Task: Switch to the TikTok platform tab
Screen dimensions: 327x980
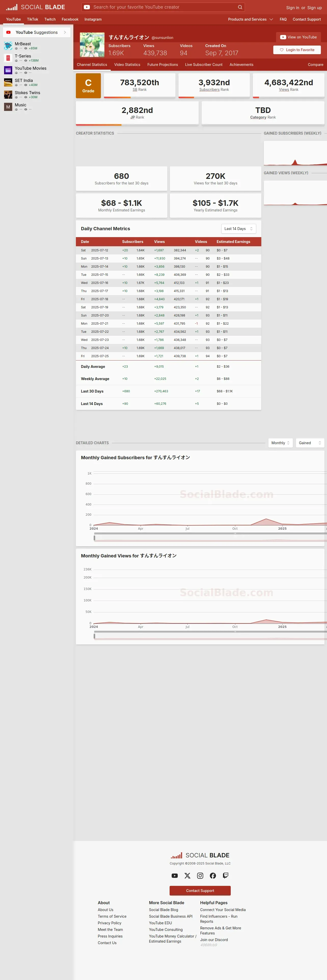Action: coord(32,19)
